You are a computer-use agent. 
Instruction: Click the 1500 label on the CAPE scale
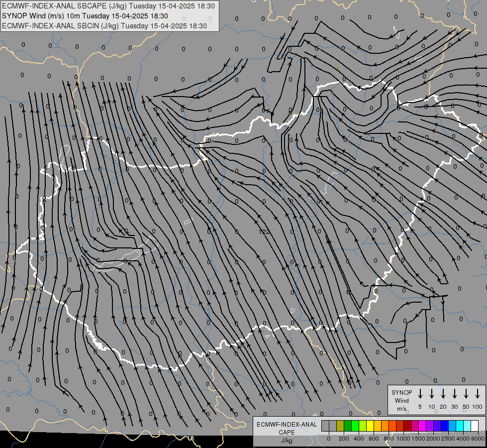click(x=418, y=439)
